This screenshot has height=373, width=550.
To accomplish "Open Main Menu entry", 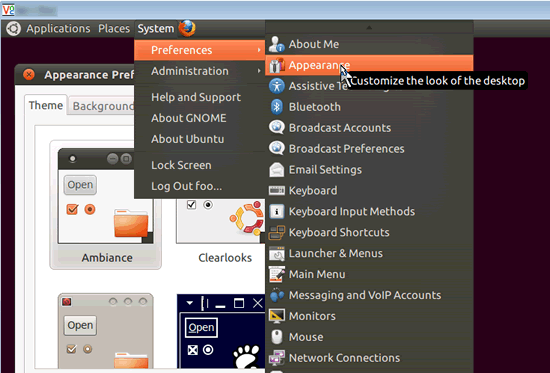I will (369, 274).
